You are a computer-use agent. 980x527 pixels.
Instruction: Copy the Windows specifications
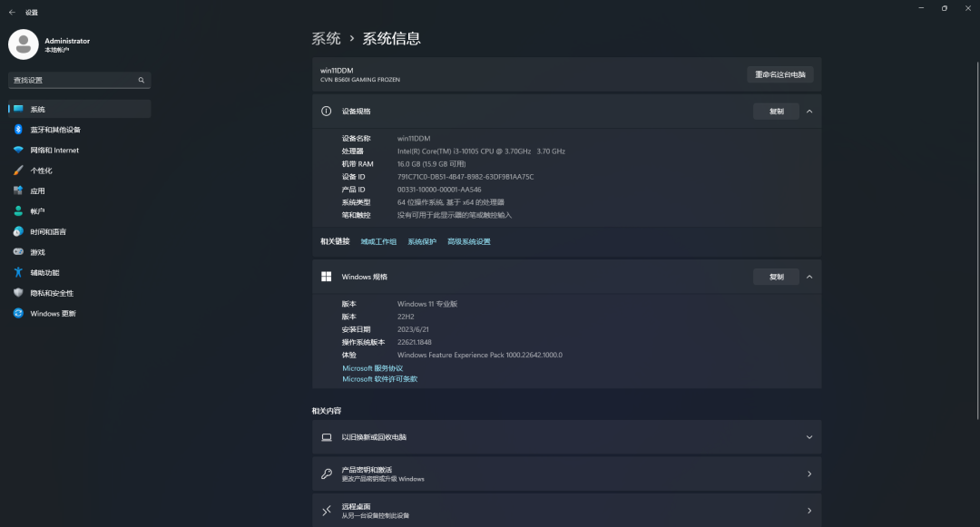coord(776,277)
